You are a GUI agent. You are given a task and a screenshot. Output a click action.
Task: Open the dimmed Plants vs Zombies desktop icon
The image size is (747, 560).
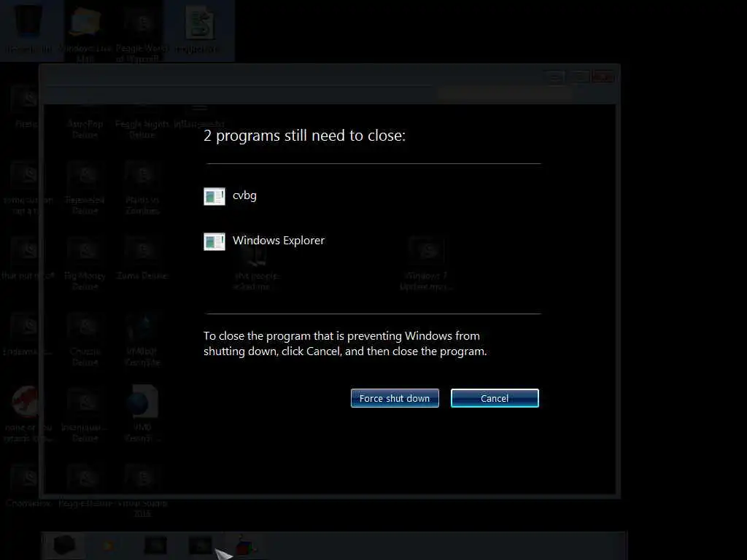(142, 189)
